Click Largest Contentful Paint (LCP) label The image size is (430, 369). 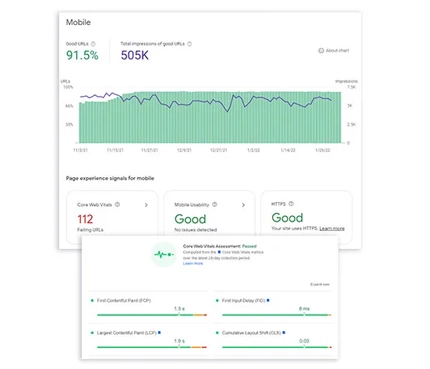(127, 333)
